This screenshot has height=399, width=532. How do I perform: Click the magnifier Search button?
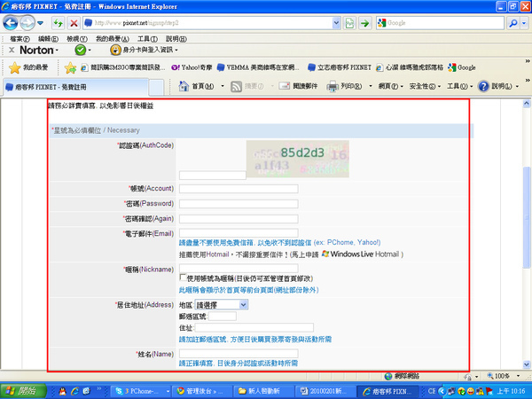pyautogui.click(x=513, y=23)
